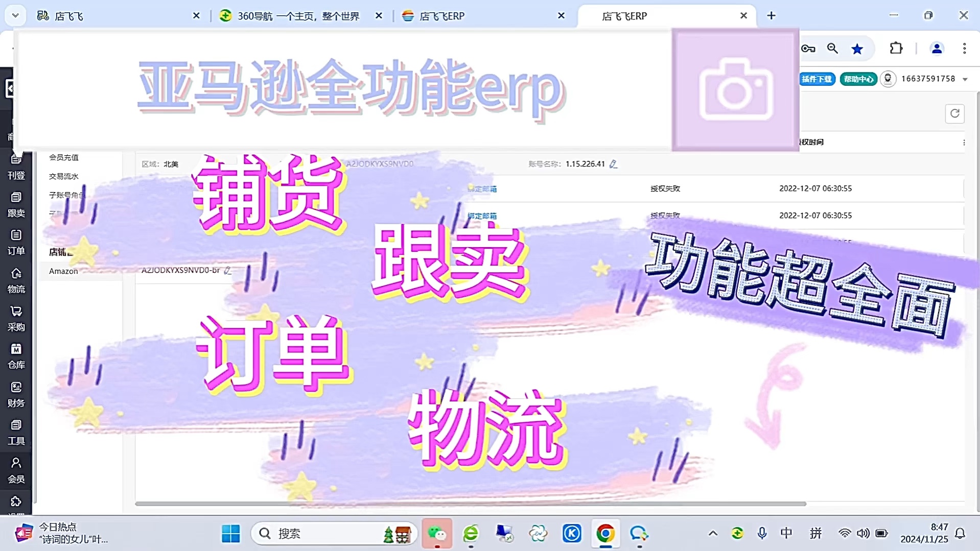Screen dimensions: 980x551
Task: Open Chrome from the taskbar
Action: [605, 533]
